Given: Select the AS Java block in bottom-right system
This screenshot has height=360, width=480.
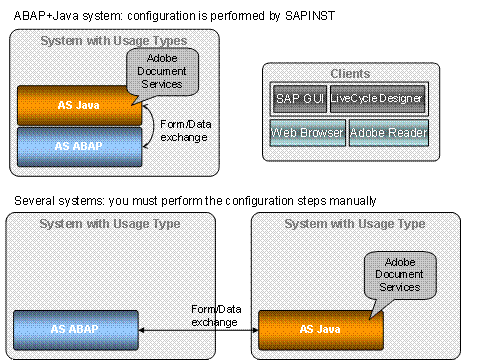Looking at the screenshot, I should (321, 330).
